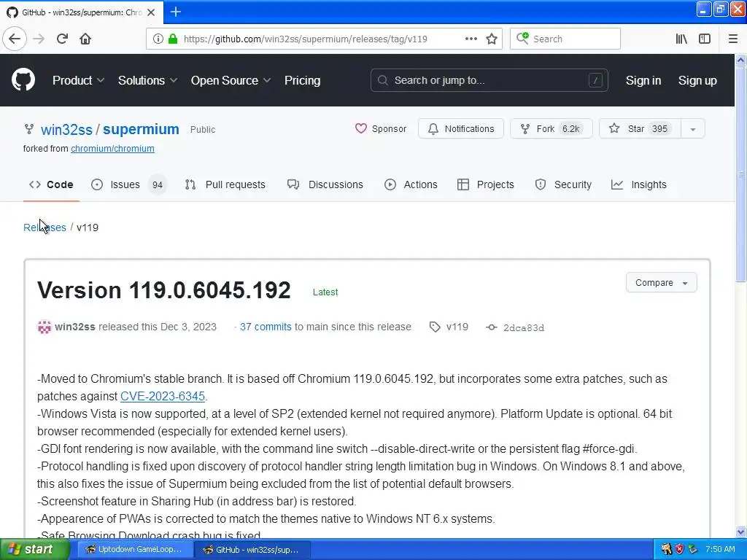Open the page actions three-dot menu
The width and height of the screenshot is (747, 560).
point(471,39)
